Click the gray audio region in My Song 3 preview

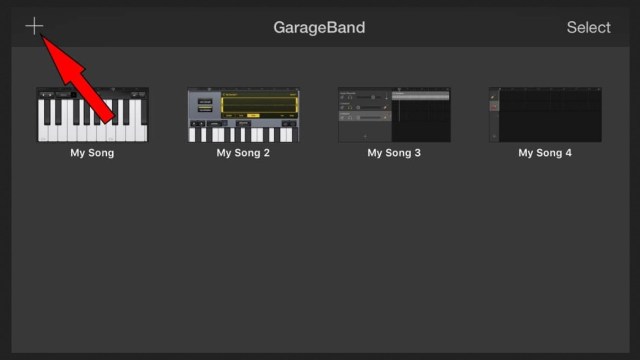coord(421,96)
